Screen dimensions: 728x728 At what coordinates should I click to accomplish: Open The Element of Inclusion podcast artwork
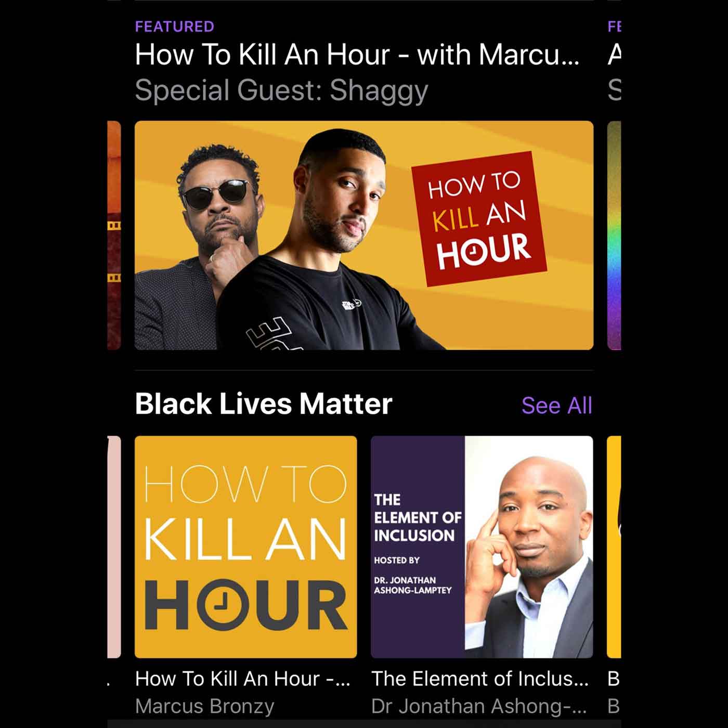482,547
